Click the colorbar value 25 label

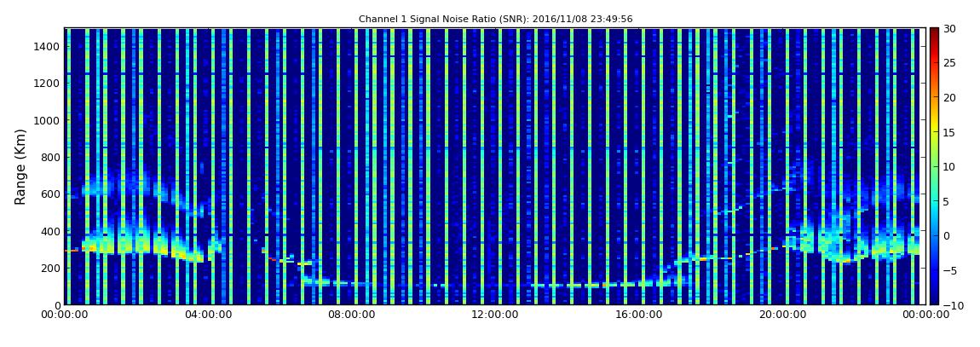[950, 63]
